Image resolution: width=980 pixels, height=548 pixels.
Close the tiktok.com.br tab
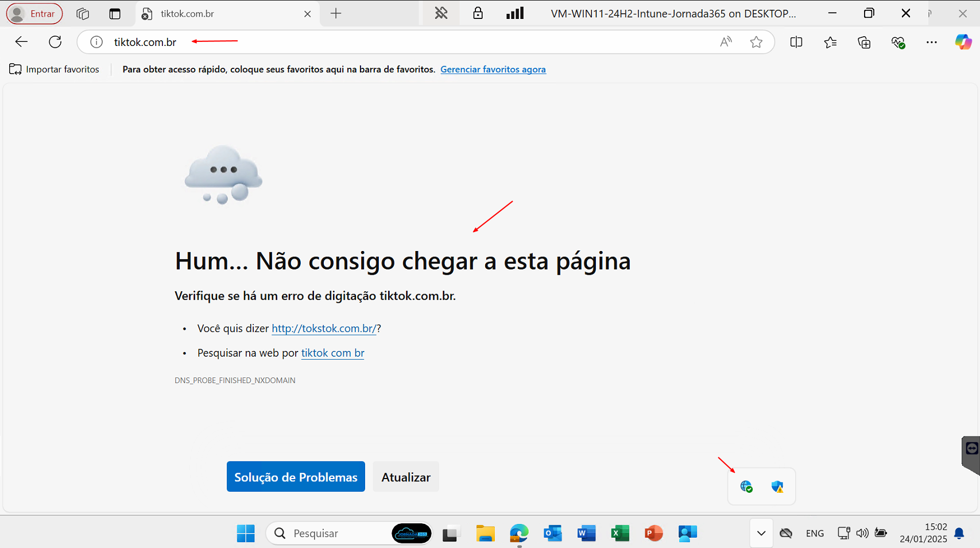tap(308, 14)
